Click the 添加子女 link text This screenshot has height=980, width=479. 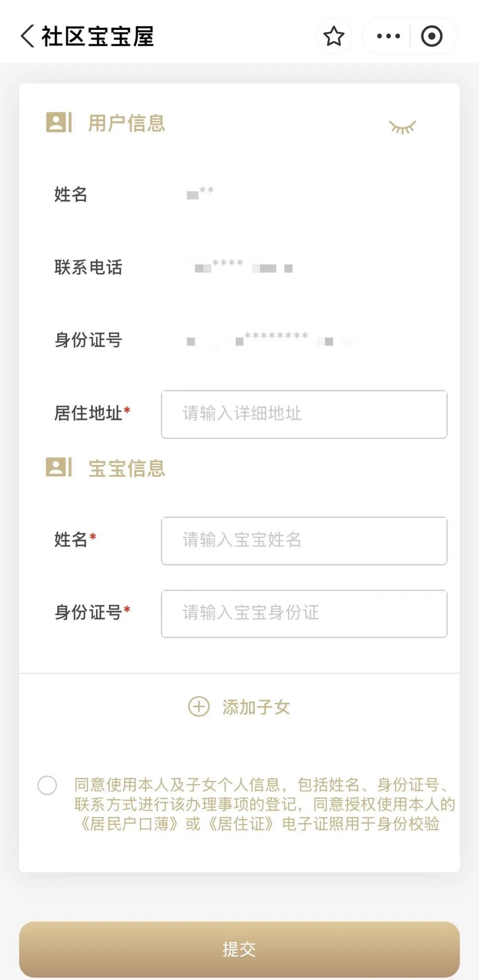click(256, 707)
